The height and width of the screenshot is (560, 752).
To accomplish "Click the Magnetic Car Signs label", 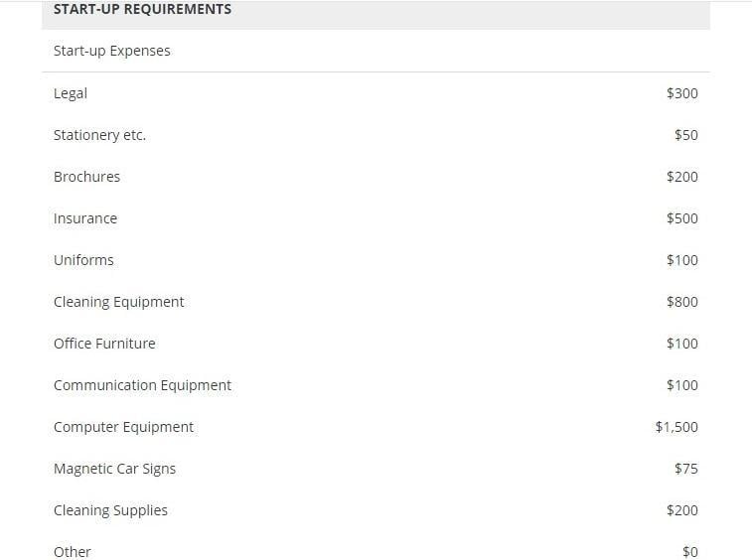I will [114, 469].
